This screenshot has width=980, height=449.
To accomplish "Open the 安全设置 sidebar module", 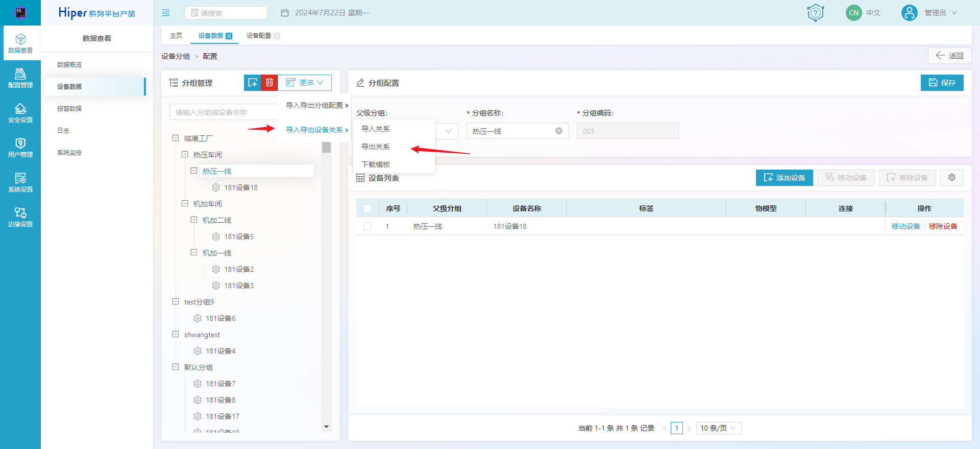I will click(20, 113).
